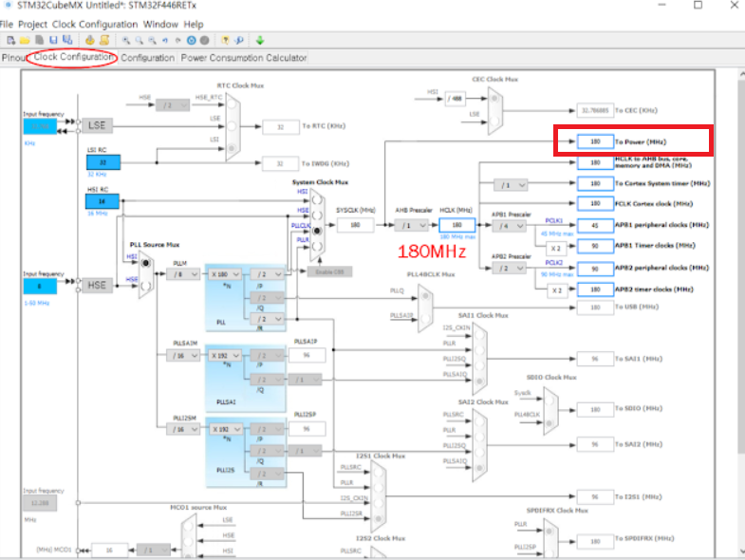
Task: Open the main PLL X 180 multiplier dropdown
Action: click(x=225, y=274)
